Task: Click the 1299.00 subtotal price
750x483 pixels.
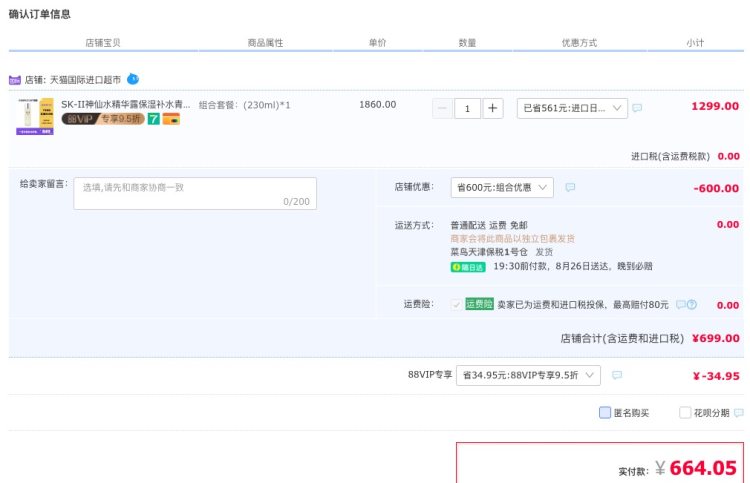Action: tap(715, 106)
